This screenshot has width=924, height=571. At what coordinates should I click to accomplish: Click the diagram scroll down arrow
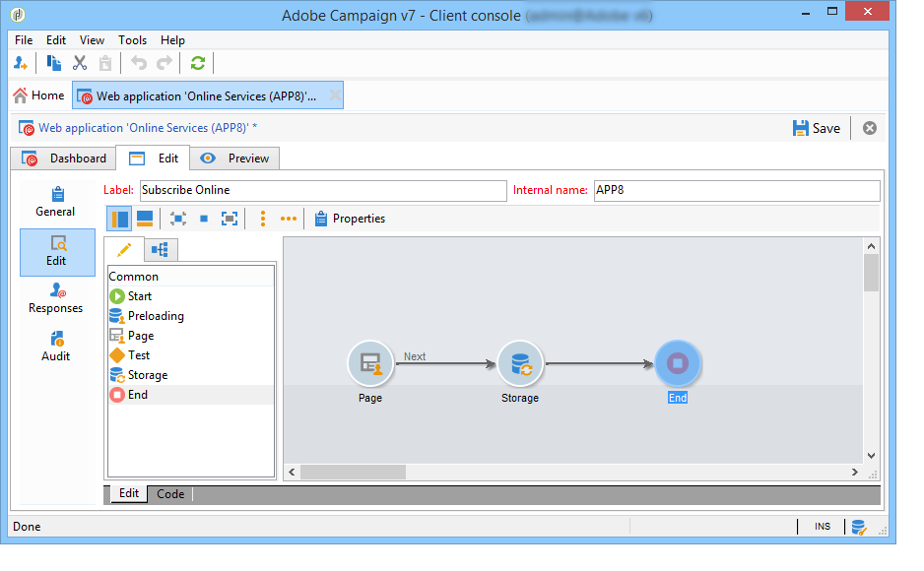coord(871,456)
